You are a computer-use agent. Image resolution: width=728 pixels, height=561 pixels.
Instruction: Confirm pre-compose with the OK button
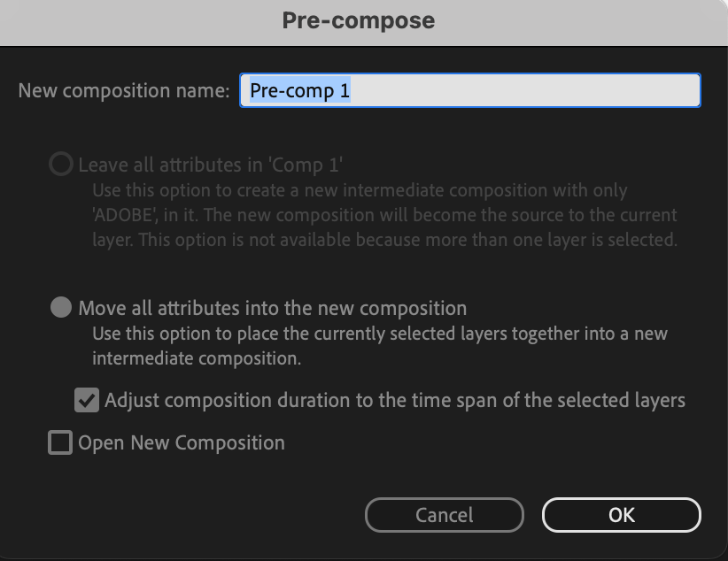click(621, 515)
